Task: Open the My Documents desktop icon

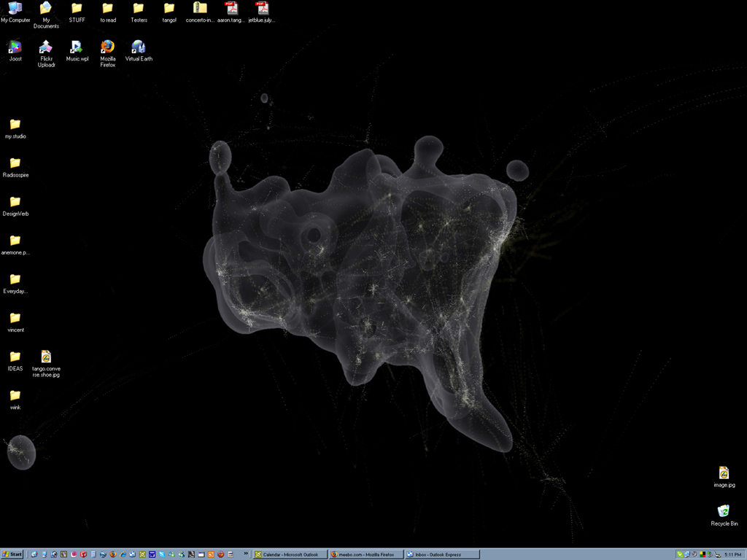Action: coord(46,15)
